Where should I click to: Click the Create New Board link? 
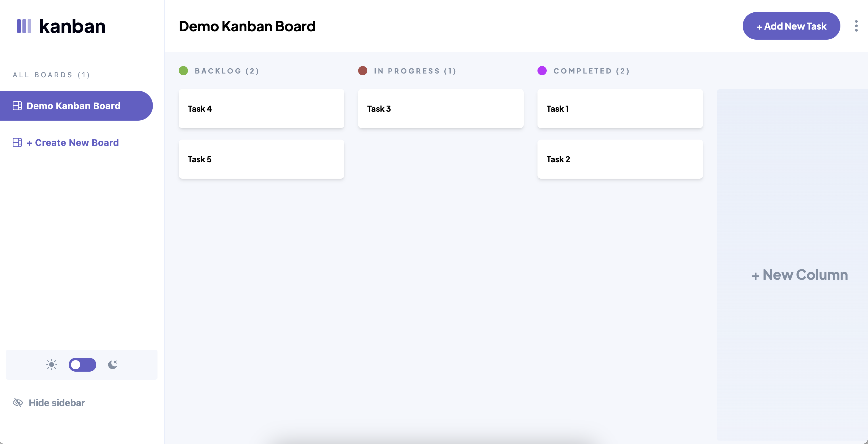[x=72, y=142]
